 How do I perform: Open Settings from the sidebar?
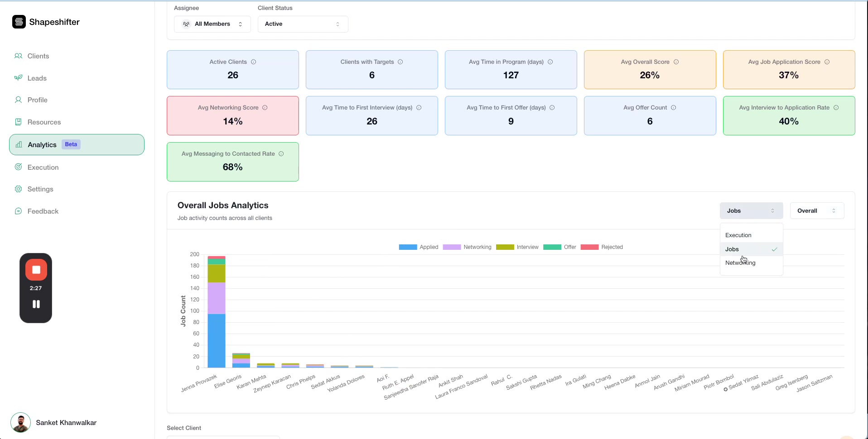pyautogui.click(x=40, y=189)
